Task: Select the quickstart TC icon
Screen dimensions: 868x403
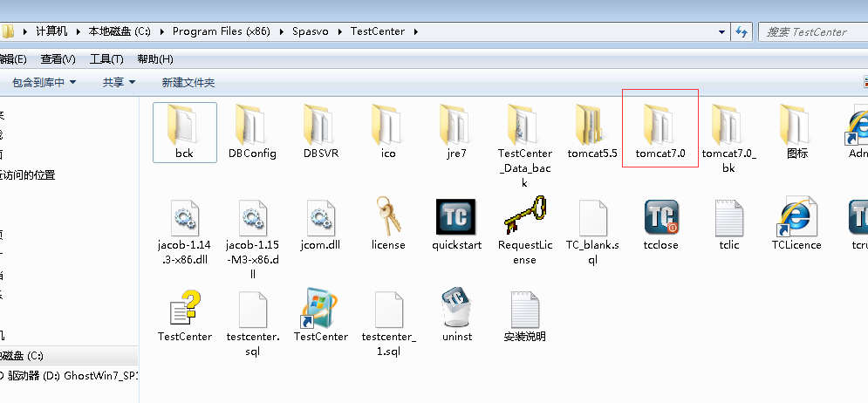Action: click(x=456, y=218)
